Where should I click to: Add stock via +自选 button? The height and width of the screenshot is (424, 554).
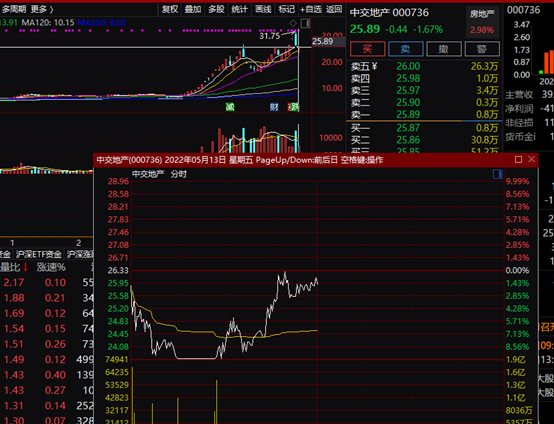point(311,9)
